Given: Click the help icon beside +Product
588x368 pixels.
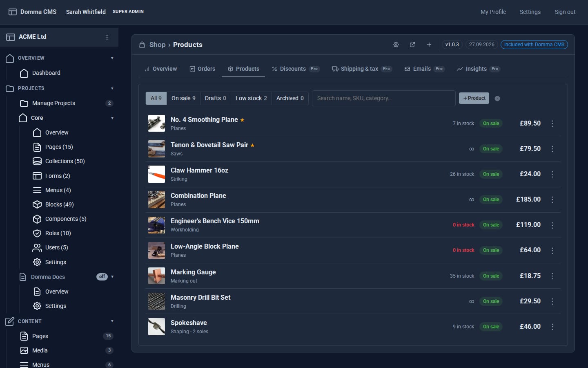Looking at the screenshot, I should (497, 99).
